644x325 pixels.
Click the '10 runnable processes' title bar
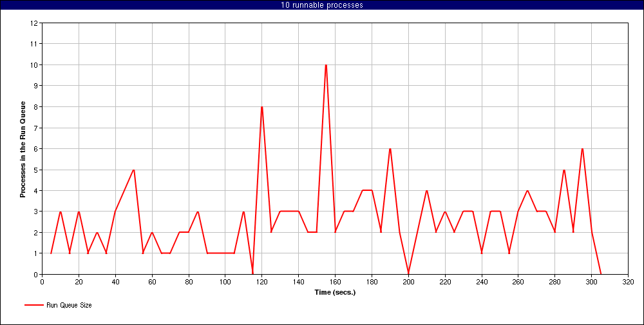[322, 5]
